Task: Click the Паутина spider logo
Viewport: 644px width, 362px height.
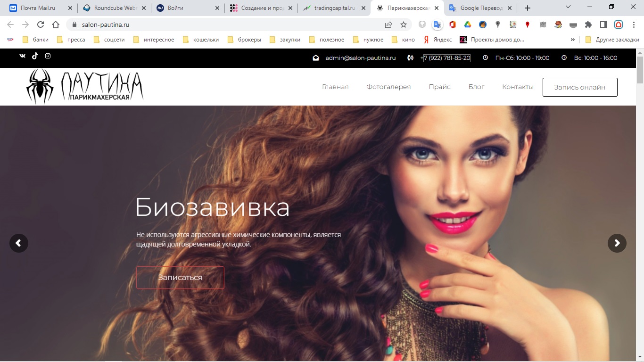Action: coord(85,86)
